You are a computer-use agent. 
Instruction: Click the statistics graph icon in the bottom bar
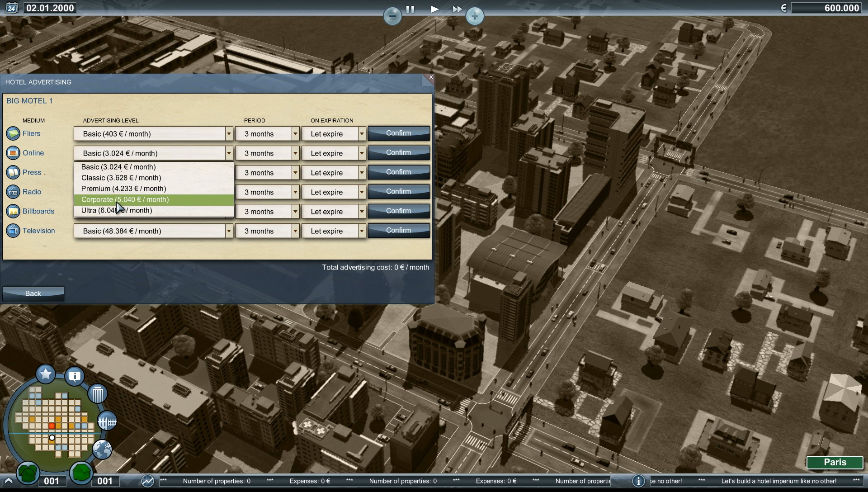pyautogui.click(x=147, y=481)
